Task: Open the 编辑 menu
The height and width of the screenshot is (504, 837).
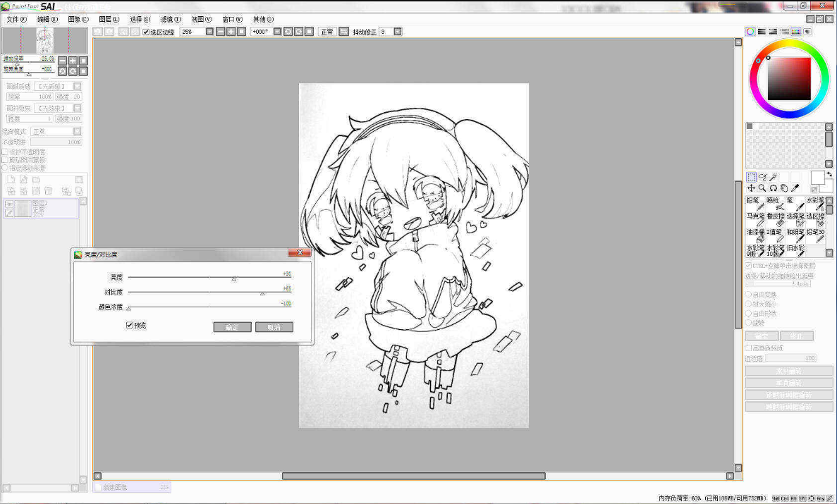Action: point(47,19)
